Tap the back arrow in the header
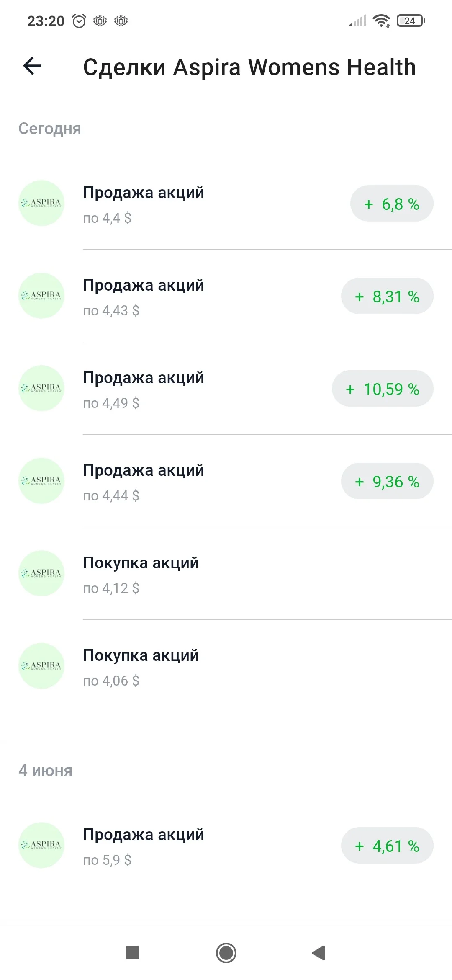Viewport: 452px width, 980px height. point(32,66)
